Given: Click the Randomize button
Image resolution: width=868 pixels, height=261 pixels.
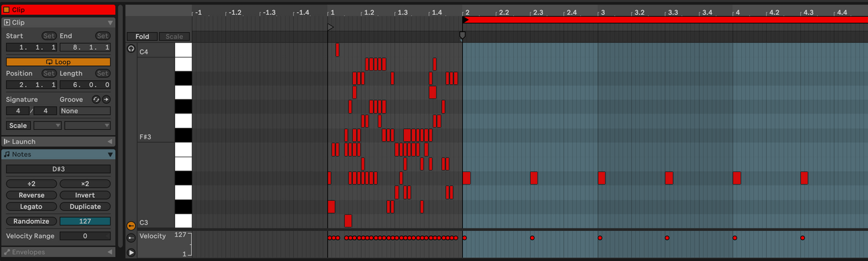Looking at the screenshot, I should tap(31, 221).
